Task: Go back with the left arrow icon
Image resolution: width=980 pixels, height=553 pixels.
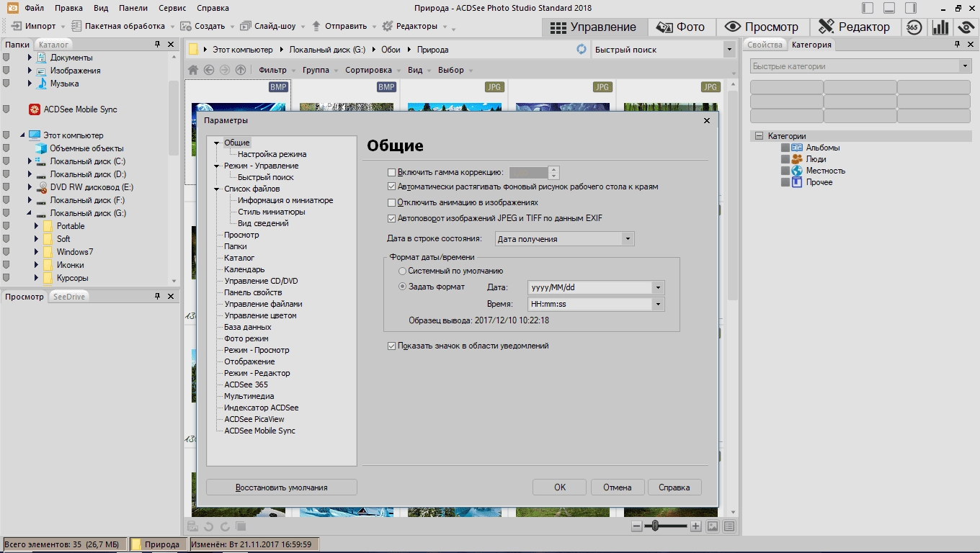Action: 209,70
